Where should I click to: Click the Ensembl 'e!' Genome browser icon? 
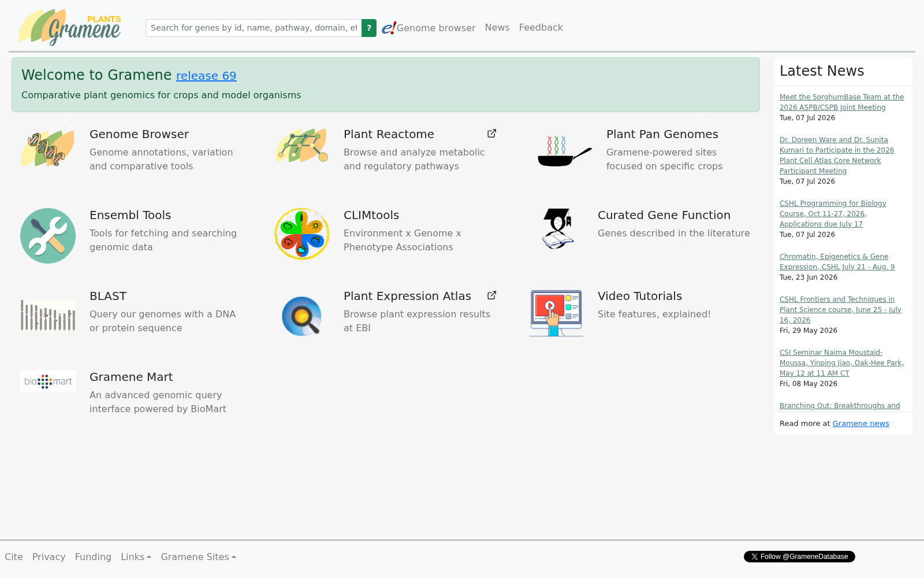389,28
